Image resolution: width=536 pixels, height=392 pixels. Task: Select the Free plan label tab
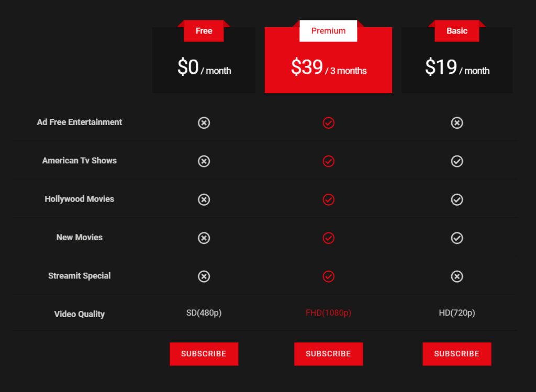204,31
